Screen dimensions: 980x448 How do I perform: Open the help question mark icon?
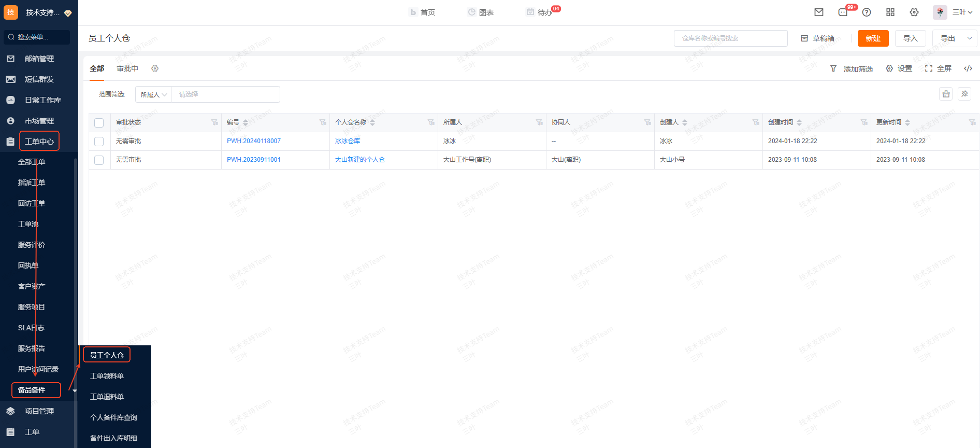[x=867, y=12]
